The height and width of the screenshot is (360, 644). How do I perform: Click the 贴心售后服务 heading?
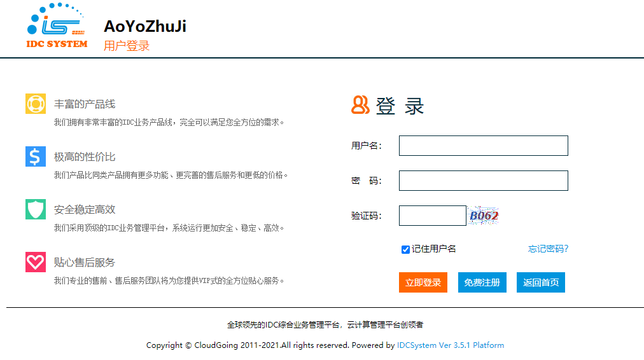(85, 262)
